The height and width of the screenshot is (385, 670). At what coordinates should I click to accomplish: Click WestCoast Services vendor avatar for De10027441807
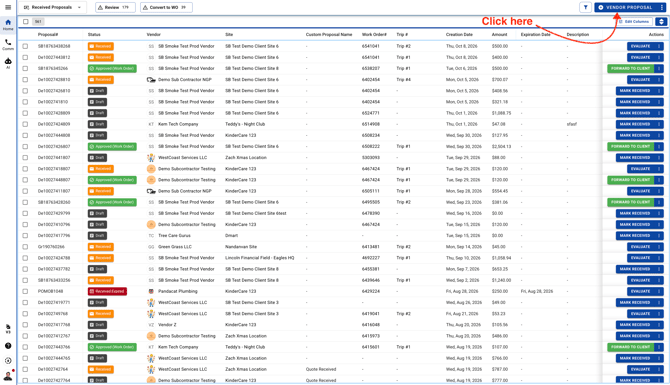pos(151,158)
